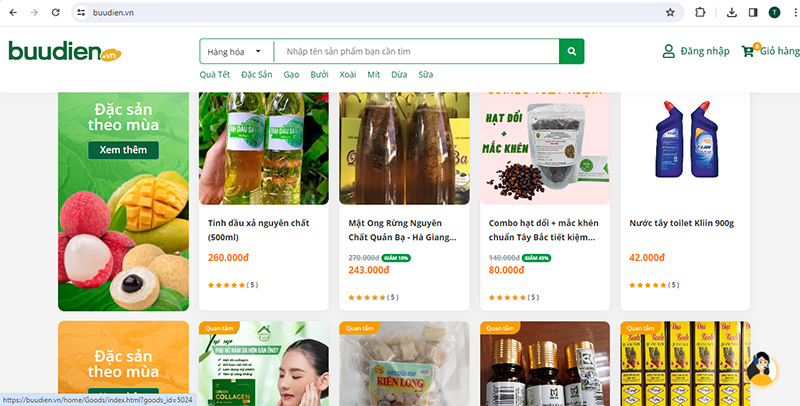Bookmark this page with the star icon
This screenshot has height=406, width=800.
[670, 12]
